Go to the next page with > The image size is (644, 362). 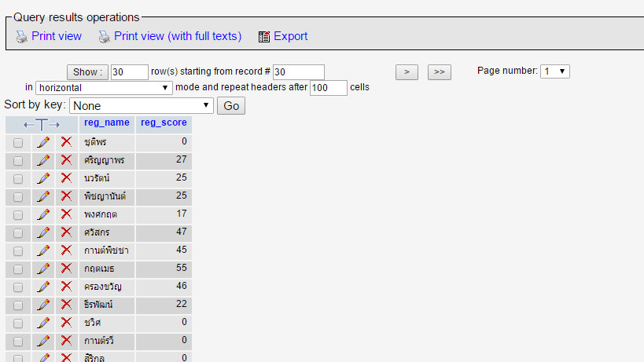tap(407, 72)
